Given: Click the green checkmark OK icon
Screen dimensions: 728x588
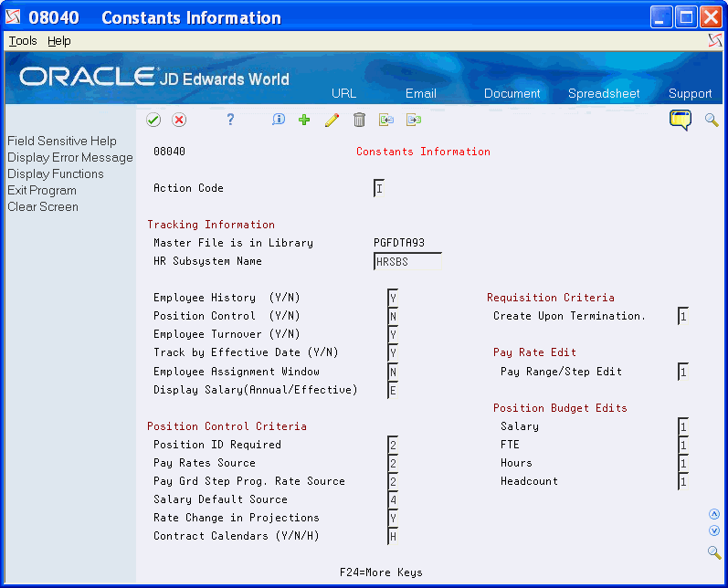Looking at the screenshot, I should point(153,121).
